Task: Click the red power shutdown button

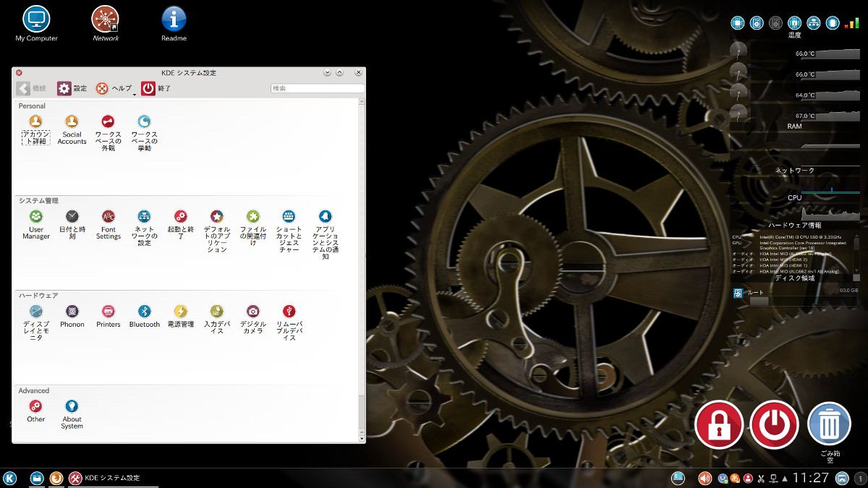Action: pos(774,424)
